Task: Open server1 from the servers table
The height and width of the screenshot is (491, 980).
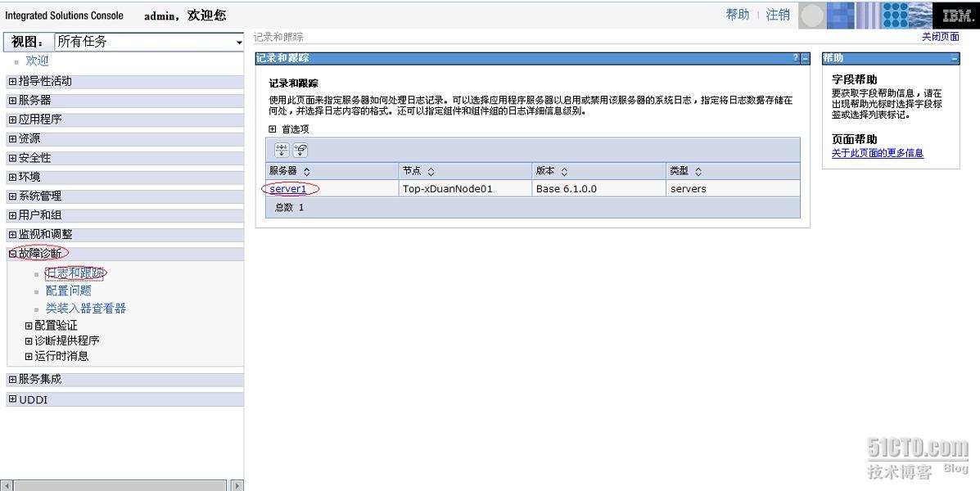Action: [x=288, y=188]
